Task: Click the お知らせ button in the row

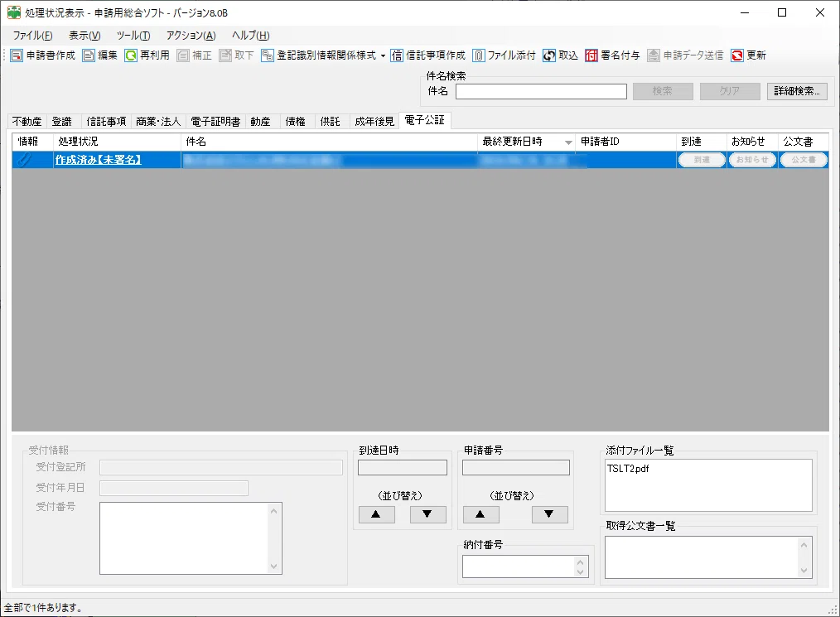Action: tap(752, 160)
